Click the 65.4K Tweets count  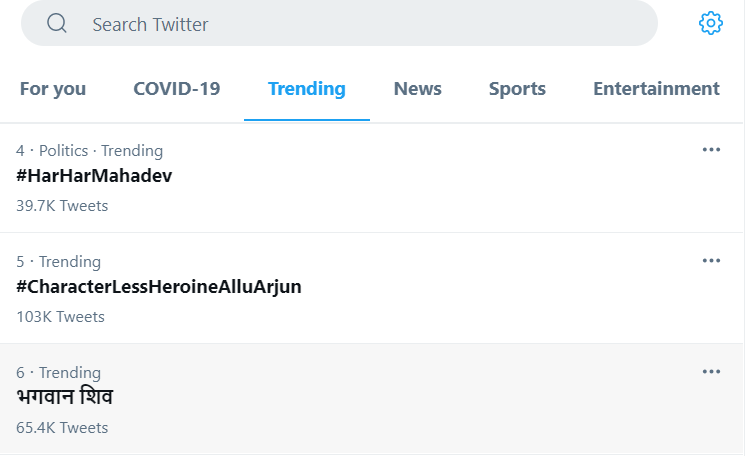point(62,428)
